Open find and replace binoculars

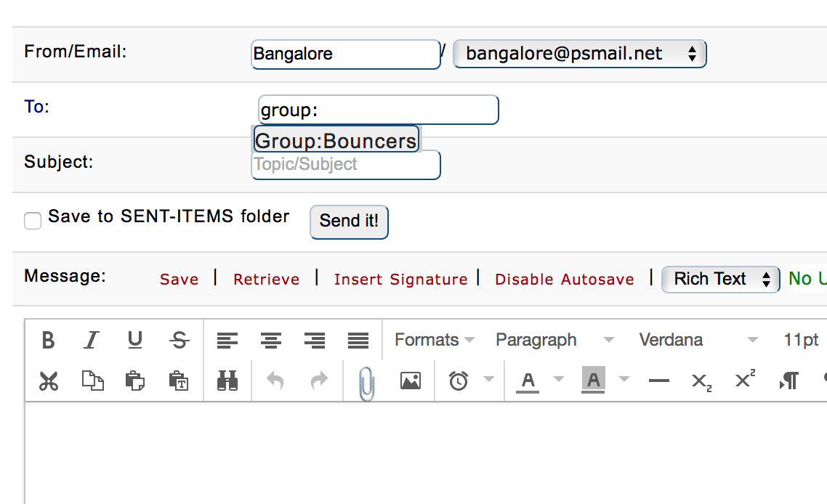coord(227,381)
